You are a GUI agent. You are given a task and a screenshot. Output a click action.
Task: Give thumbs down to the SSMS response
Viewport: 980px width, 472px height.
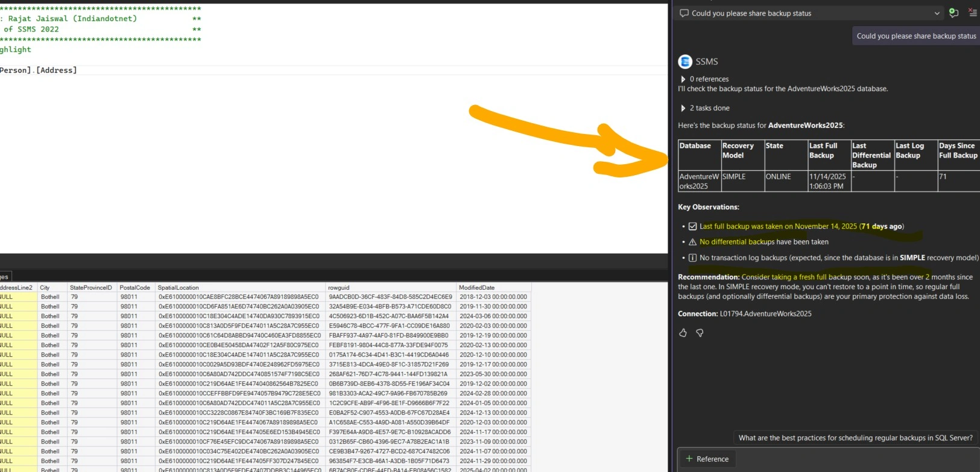pyautogui.click(x=700, y=333)
